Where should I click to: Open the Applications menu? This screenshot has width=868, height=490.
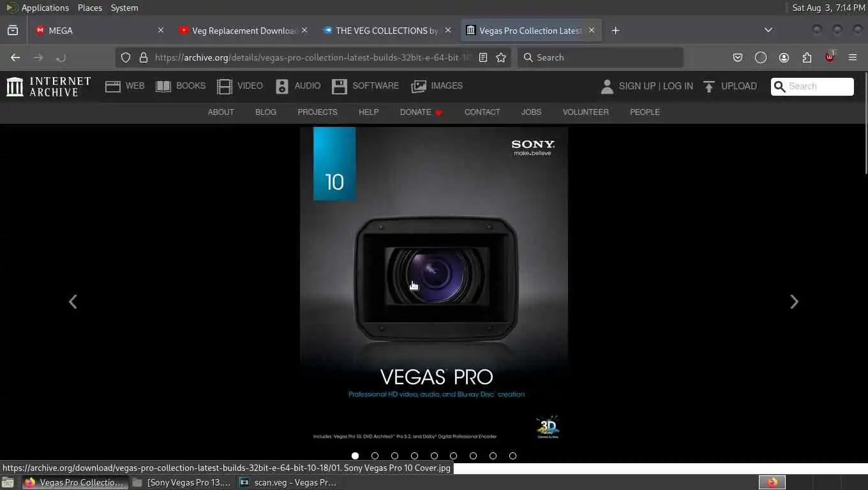45,8
